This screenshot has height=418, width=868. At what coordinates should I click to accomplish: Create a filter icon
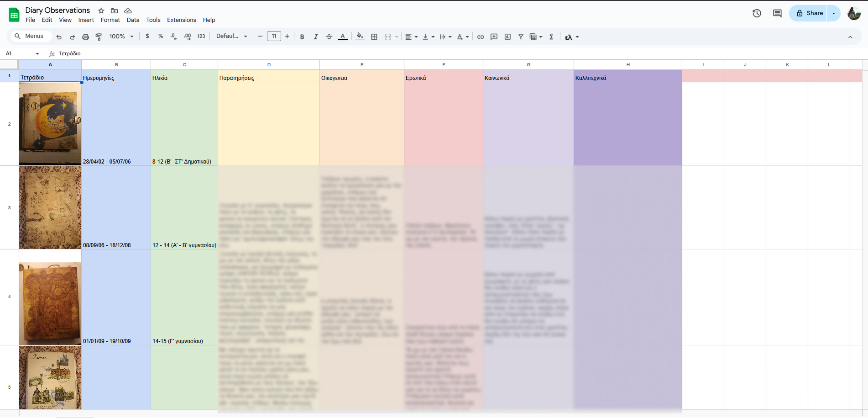coord(521,37)
